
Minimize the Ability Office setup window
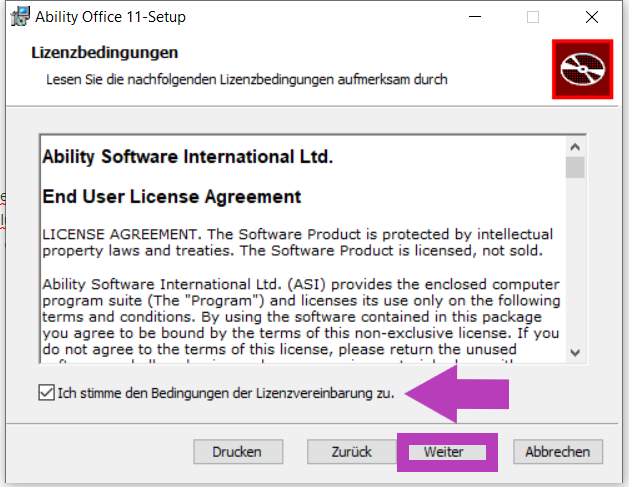point(475,17)
